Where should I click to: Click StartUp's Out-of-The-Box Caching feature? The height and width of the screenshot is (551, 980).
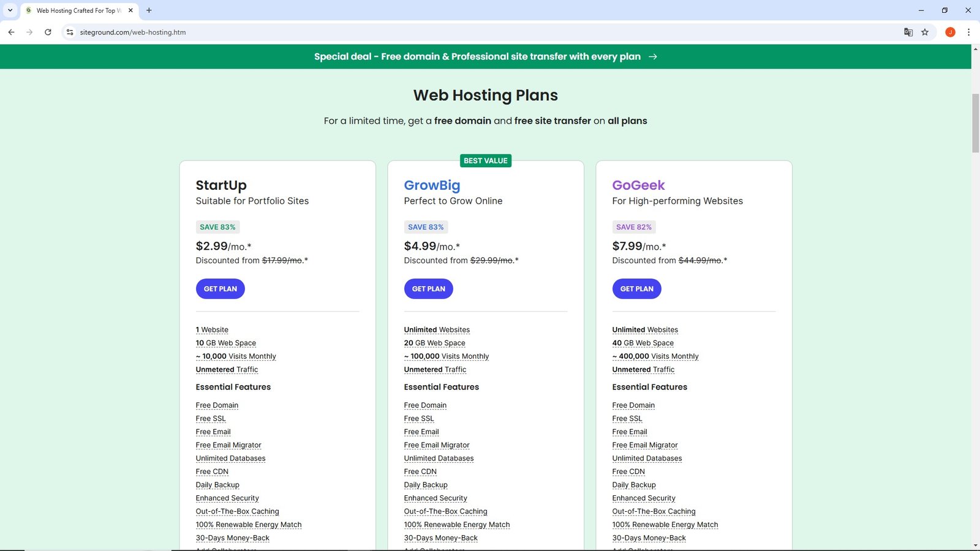[238, 511]
